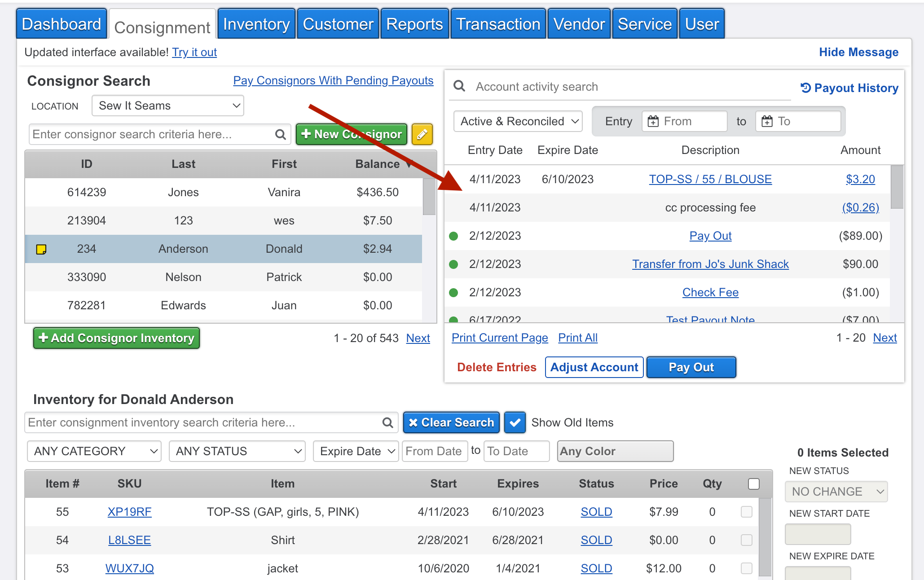Click the yellow pencil edit consignor icon

[x=422, y=134]
